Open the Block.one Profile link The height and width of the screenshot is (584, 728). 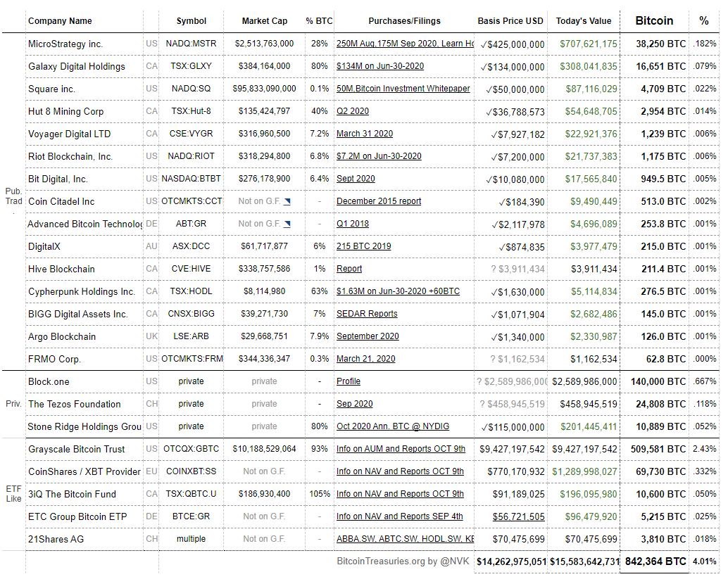click(x=349, y=381)
